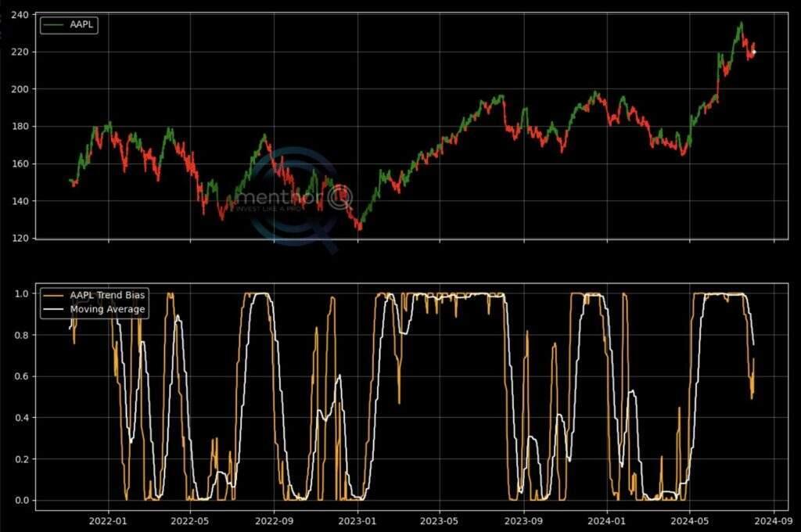
Task: Click the lowest price dip near 125
Action: point(359,228)
